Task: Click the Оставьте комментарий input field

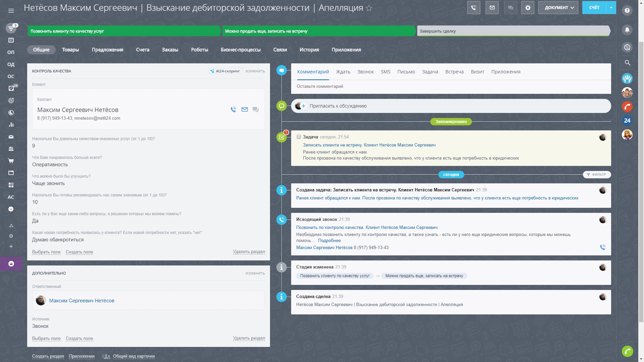Action: [449, 86]
